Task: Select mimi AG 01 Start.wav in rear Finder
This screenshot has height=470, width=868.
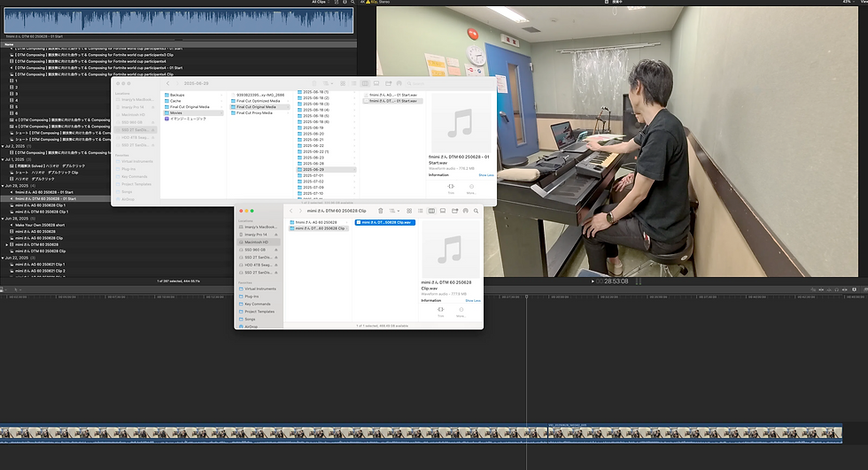Action: click(392, 95)
